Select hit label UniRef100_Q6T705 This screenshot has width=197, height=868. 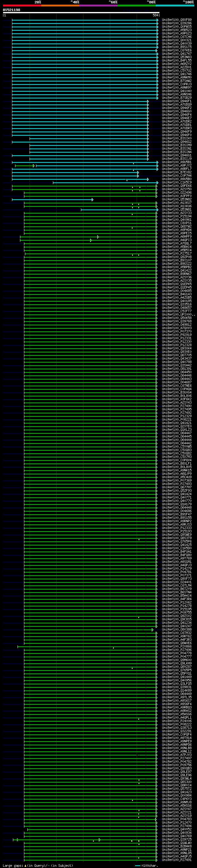[x=176, y=355]
